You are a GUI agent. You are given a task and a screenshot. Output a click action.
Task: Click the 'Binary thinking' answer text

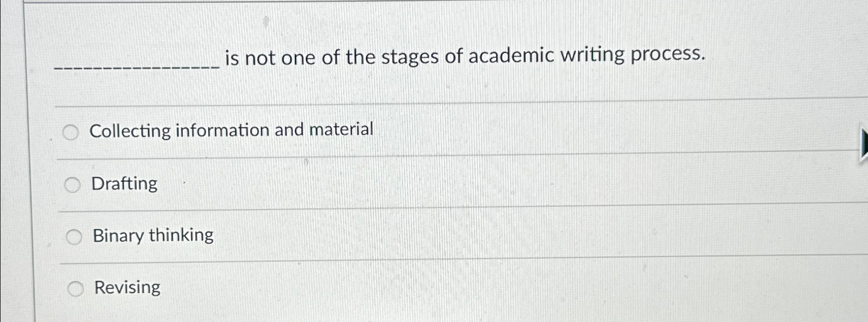click(152, 236)
